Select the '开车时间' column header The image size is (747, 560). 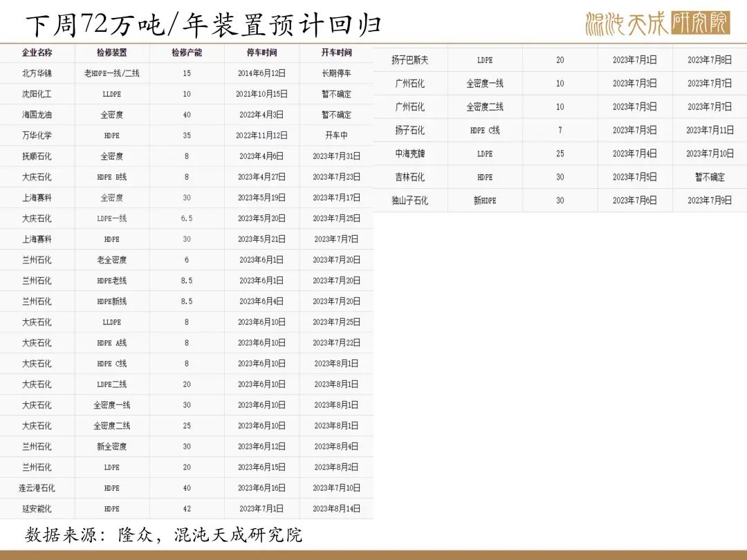click(x=336, y=53)
